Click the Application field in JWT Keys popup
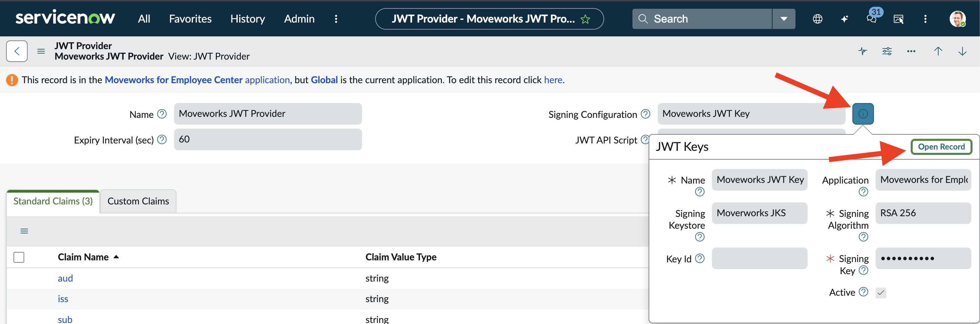This screenshot has width=980, height=324. click(x=923, y=180)
